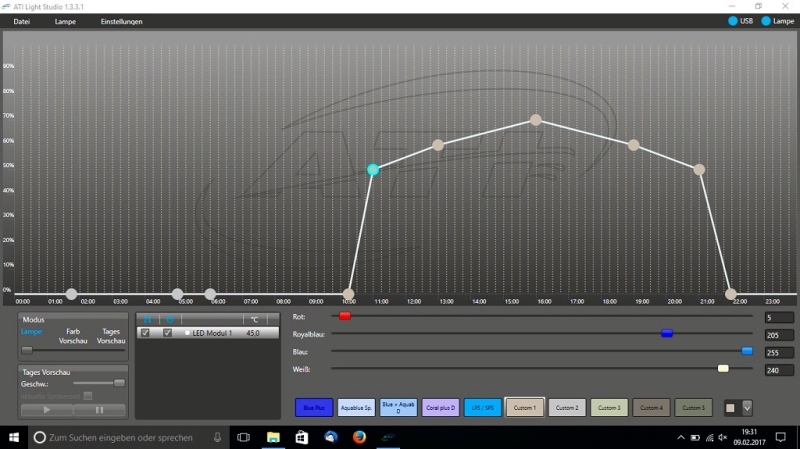Viewport: 800px width, 449px height.
Task: Open the Datei menu
Action: click(21, 21)
